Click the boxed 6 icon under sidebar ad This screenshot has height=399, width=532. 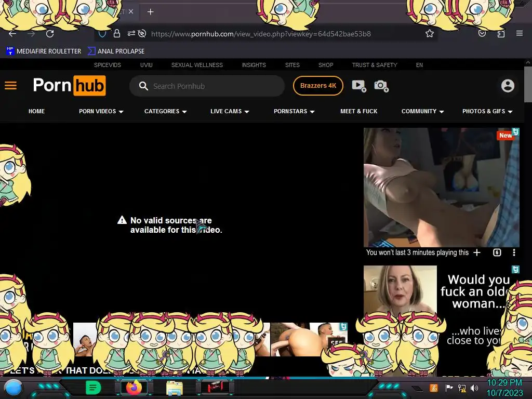coord(497,252)
